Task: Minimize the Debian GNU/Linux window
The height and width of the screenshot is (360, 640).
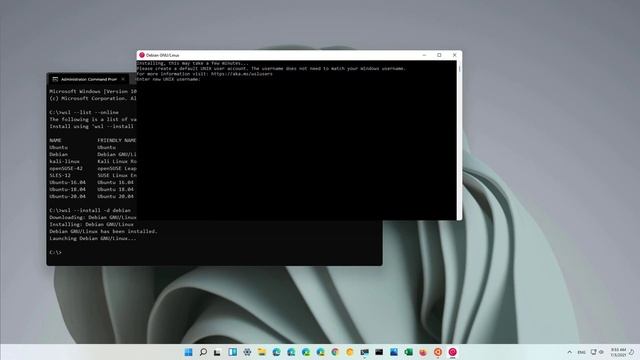Action: pos(424,55)
